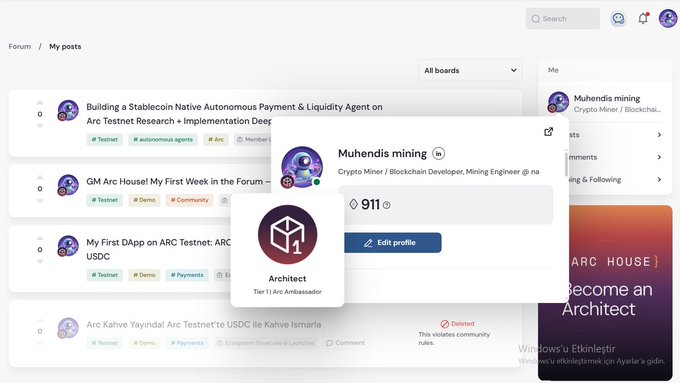The image size is (680, 383).
Task: Click the profile popup scrollbar
Action: click(x=566, y=164)
